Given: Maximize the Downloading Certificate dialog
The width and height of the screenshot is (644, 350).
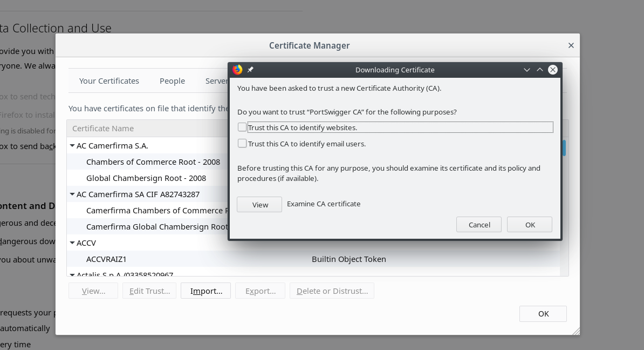Looking at the screenshot, I should [540, 70].
